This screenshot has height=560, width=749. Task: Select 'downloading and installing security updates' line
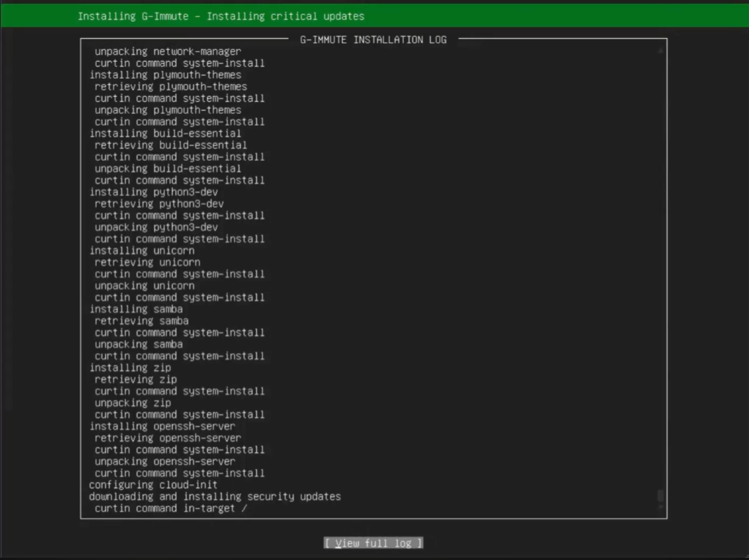(215, 497)
